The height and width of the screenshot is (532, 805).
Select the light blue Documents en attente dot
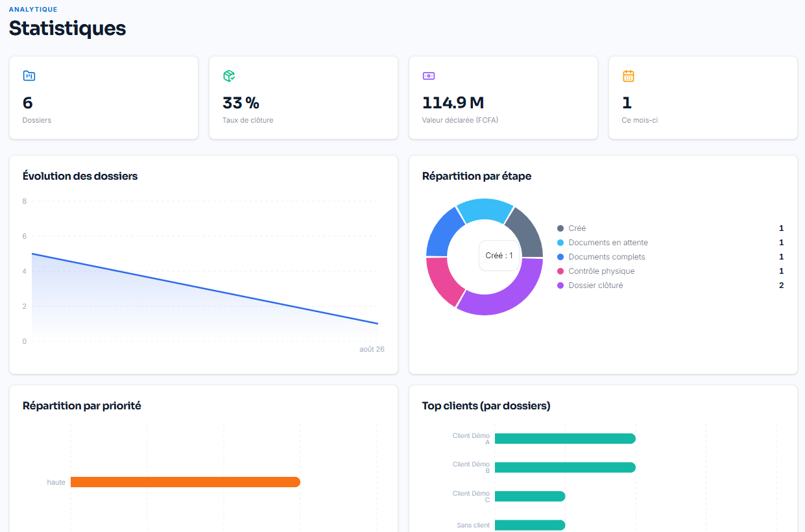(560, 243)
